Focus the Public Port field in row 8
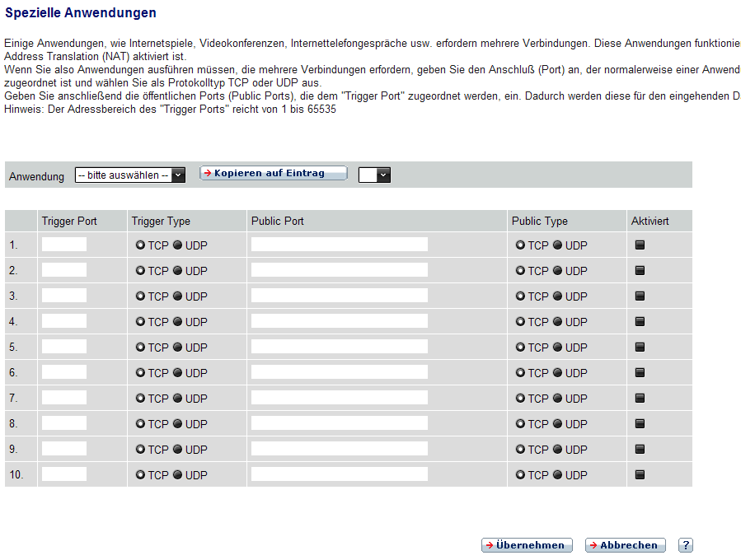 339,423
